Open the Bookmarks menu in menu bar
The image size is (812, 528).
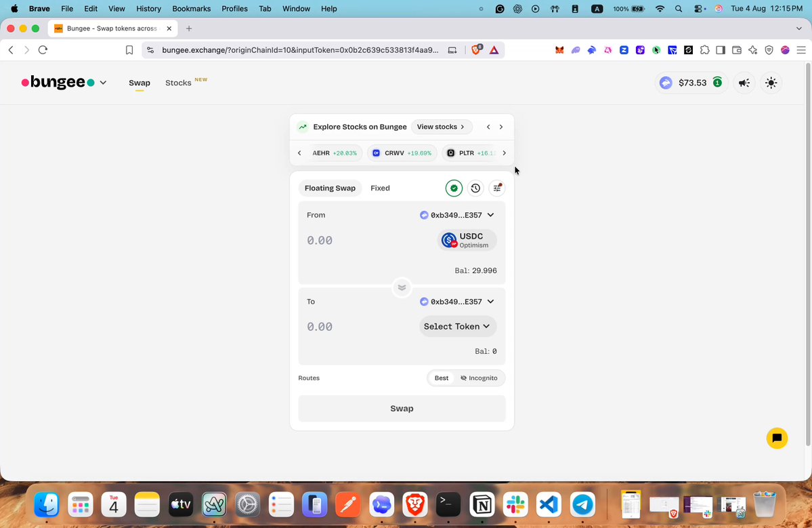pos(192,9)
